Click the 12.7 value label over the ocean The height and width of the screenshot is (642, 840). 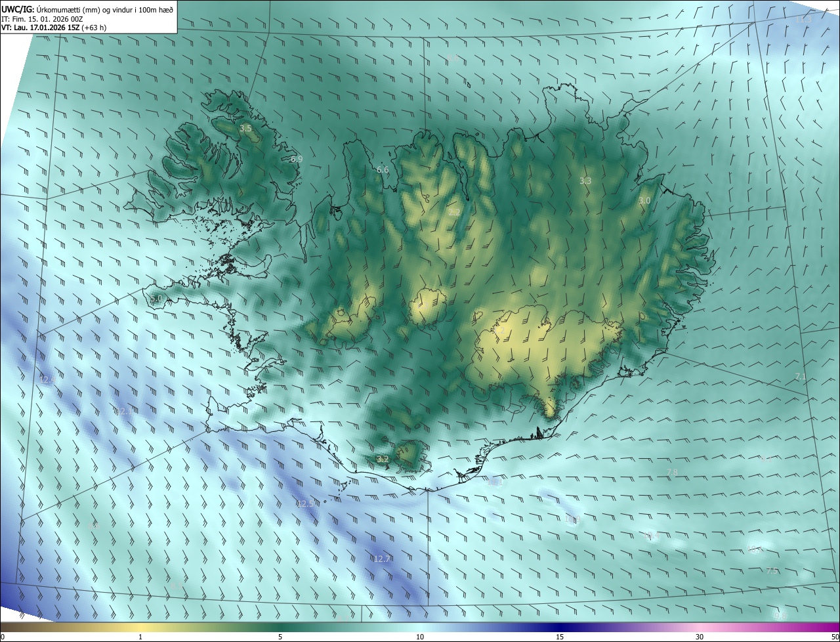pyautogui.click(x=382, y=559)
